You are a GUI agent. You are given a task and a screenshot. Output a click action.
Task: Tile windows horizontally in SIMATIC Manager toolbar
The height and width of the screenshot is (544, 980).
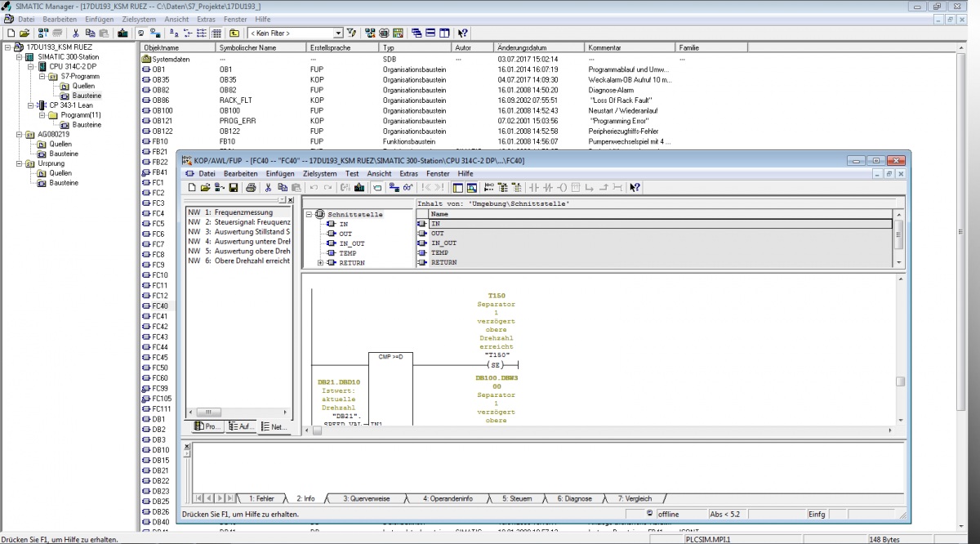[430, 33]
